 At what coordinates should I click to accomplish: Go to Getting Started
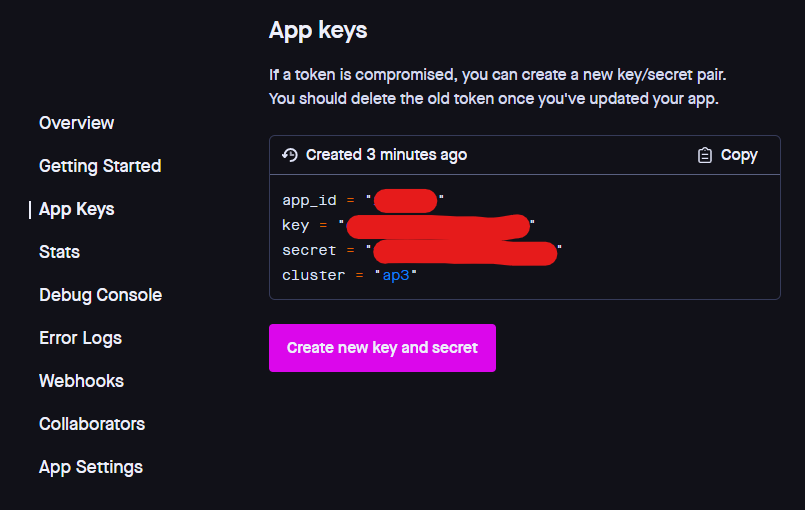pyautogui.click(x=100, y=166)
